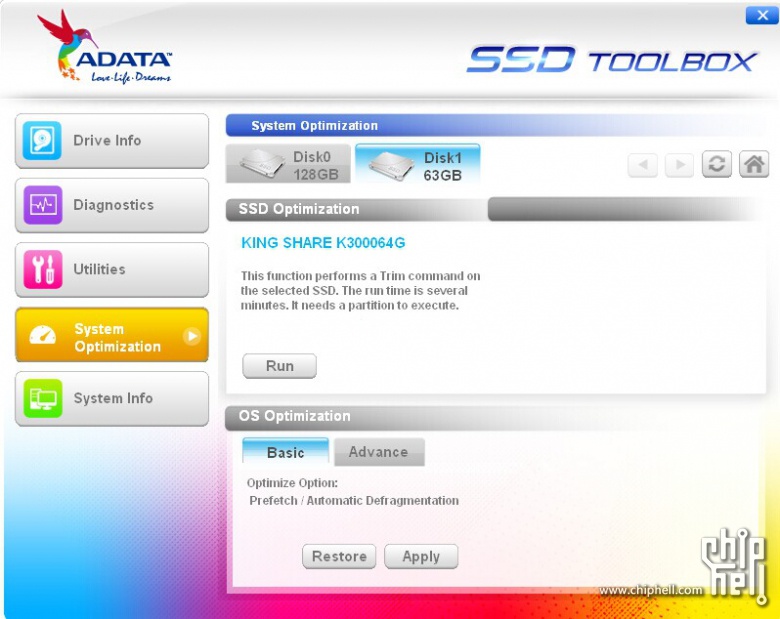Click the Drive Info disk icon

pyautogui.click(x=42, y=140)
